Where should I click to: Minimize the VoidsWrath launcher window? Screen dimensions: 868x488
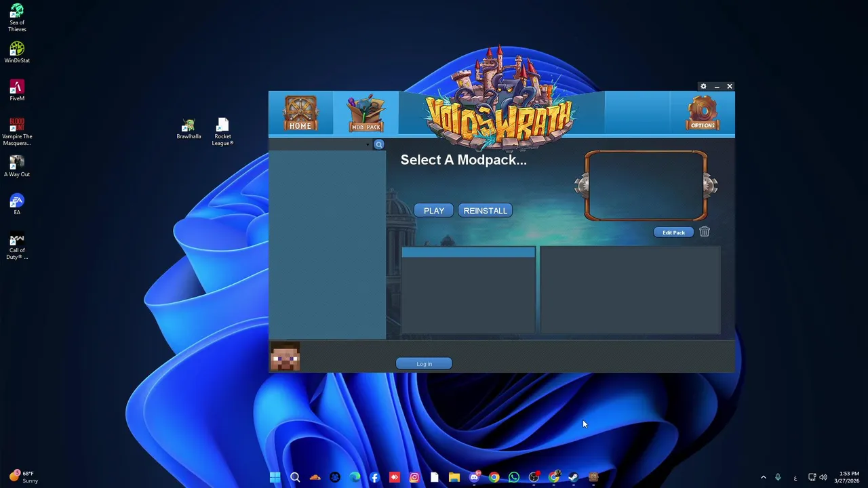(717, 87)
